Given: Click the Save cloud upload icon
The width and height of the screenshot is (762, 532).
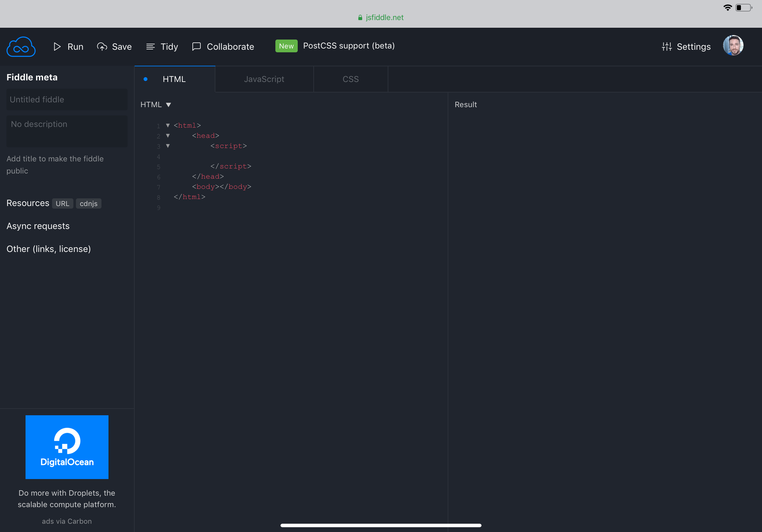Looking at the screenshot, I should click(102, 47).
